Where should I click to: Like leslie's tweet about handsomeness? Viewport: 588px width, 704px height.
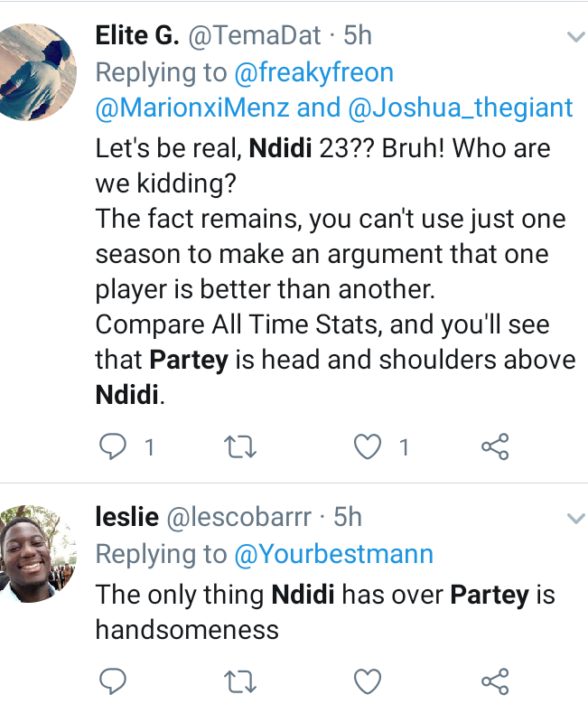368,681
